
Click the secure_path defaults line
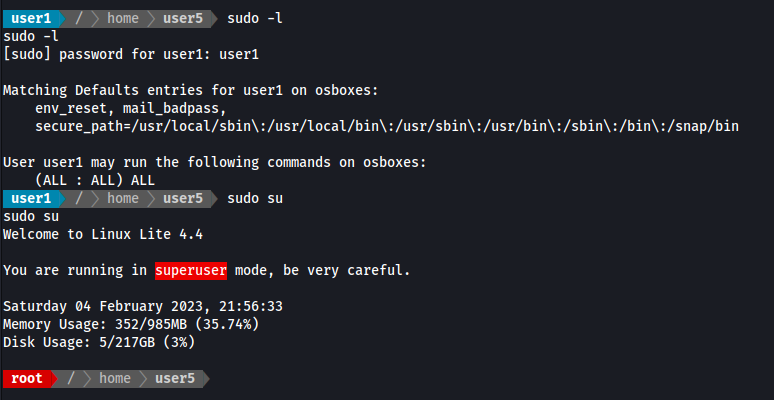[x=386, y=126]
